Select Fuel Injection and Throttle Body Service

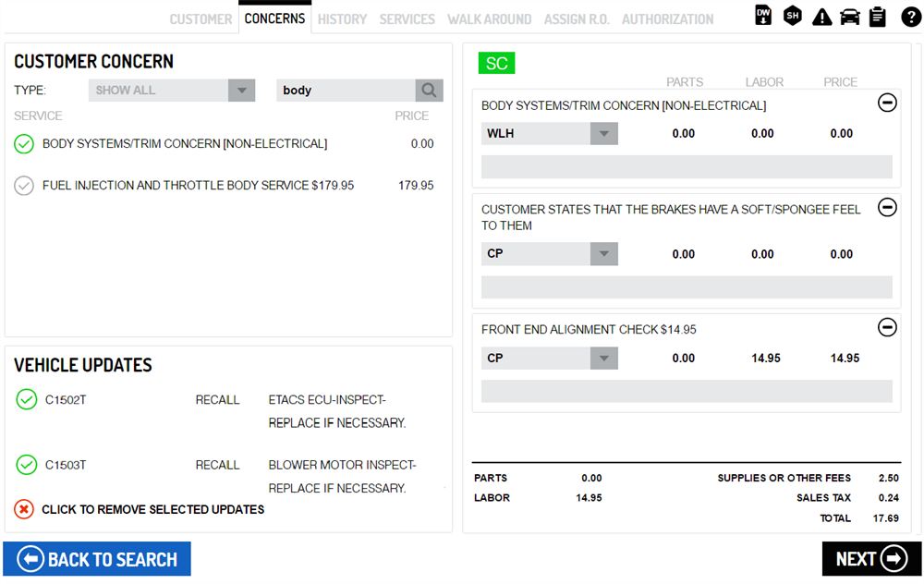click(x=24, y=186)
